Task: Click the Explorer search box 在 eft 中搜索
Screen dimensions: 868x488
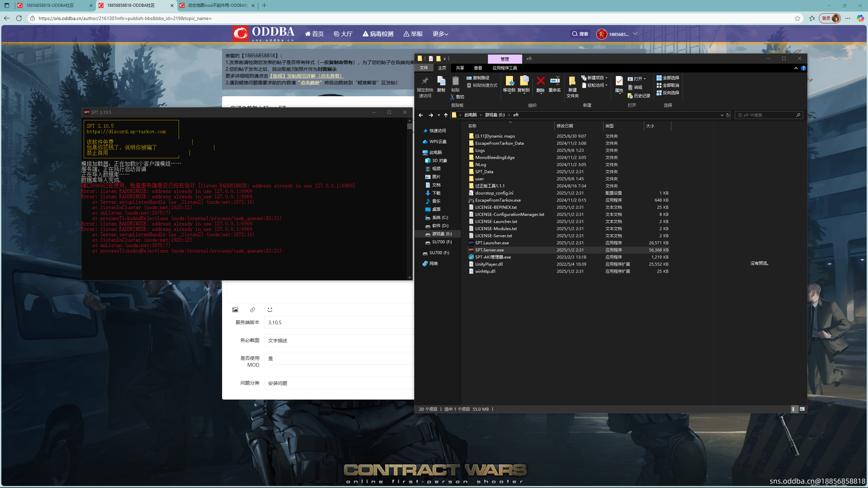Action: pyautogui.click(x=769, y=115)
